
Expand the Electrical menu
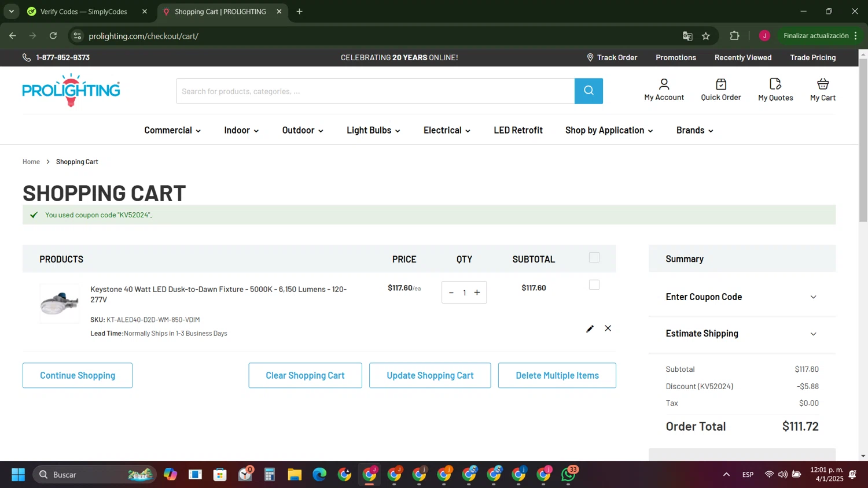tap(447, 130)
